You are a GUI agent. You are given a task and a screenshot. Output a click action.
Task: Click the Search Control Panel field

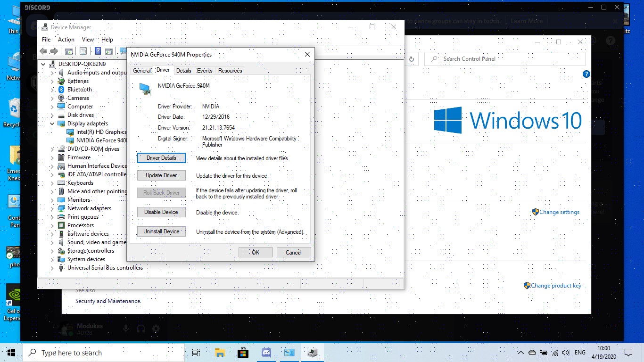(x=505, y=59)
